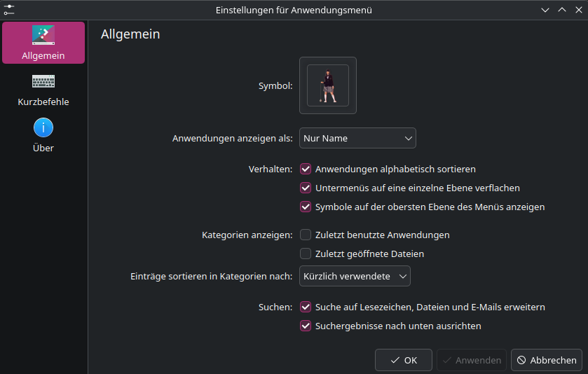The image size is (588, 374).
Task: Close the settings window with X
Action: point(577,10)
